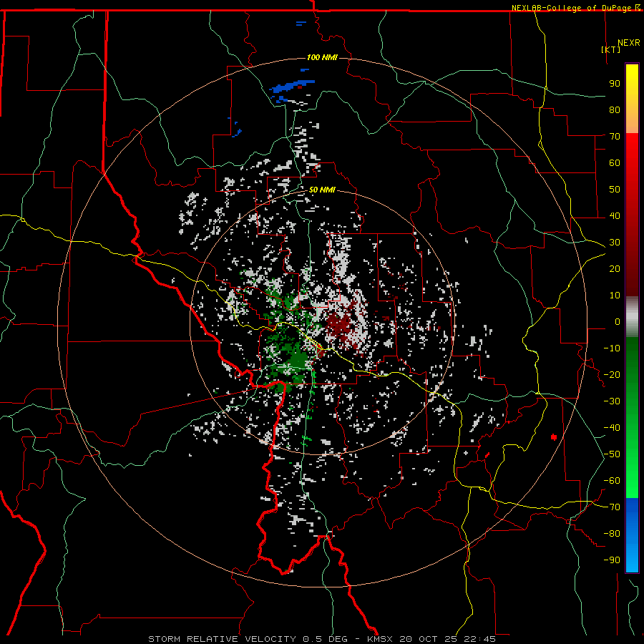
Task: Pick the blue bottom segment of color bar
Action: point(632,535)
